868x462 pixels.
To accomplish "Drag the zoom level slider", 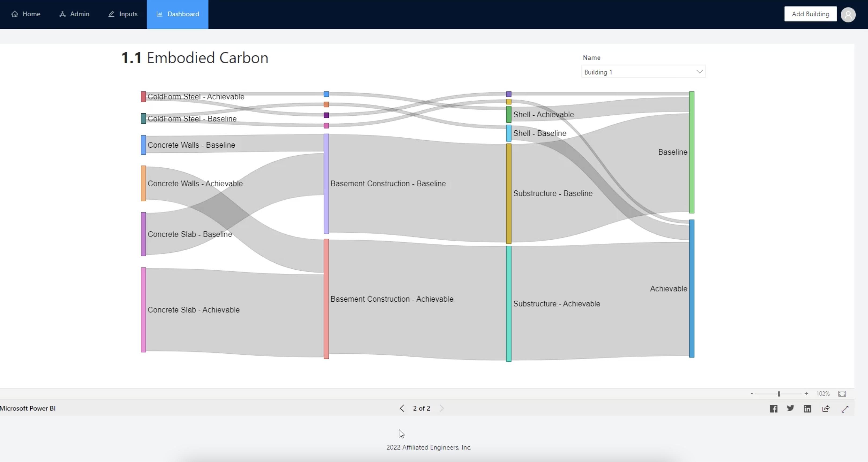I will (778, 393).
